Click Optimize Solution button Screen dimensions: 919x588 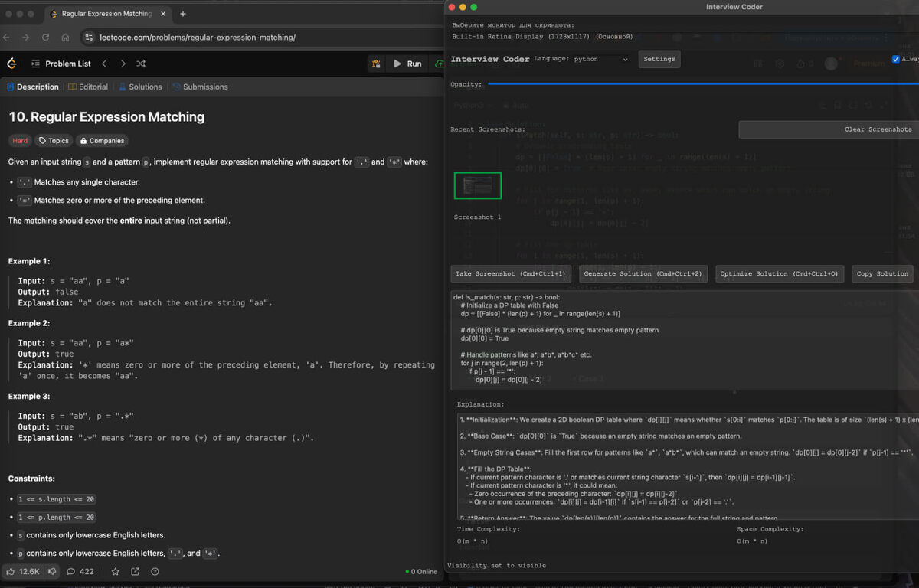pyautogui.click(x=779, y=273)
